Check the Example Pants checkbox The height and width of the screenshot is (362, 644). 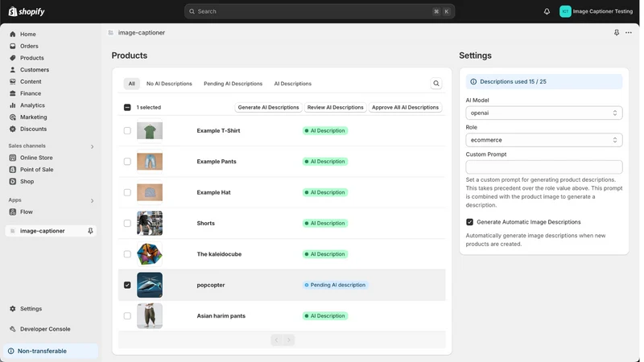pos(127,162)
